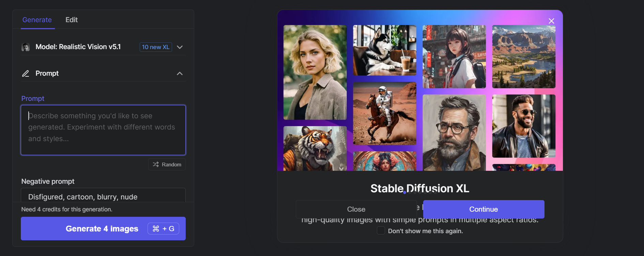
Task: Click the shuffle icon in Random button
Action: click(156, 164)
